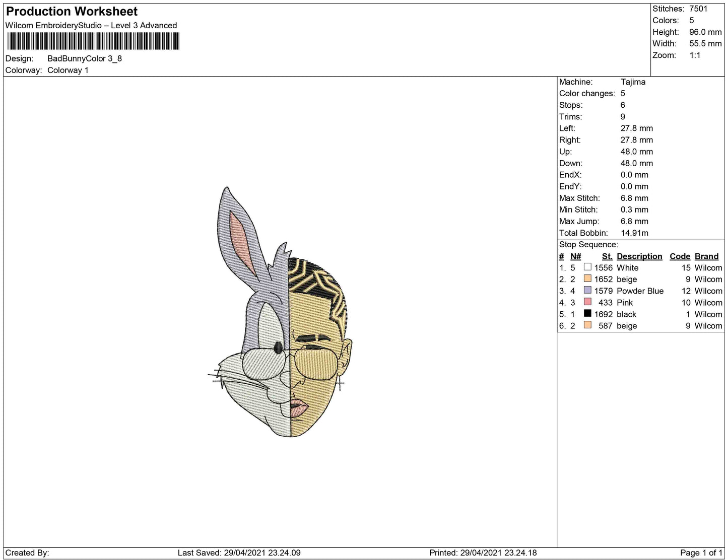Click the White thread color swatch
728x560 pixels.
pyautogui.click(x=587, y=267)
